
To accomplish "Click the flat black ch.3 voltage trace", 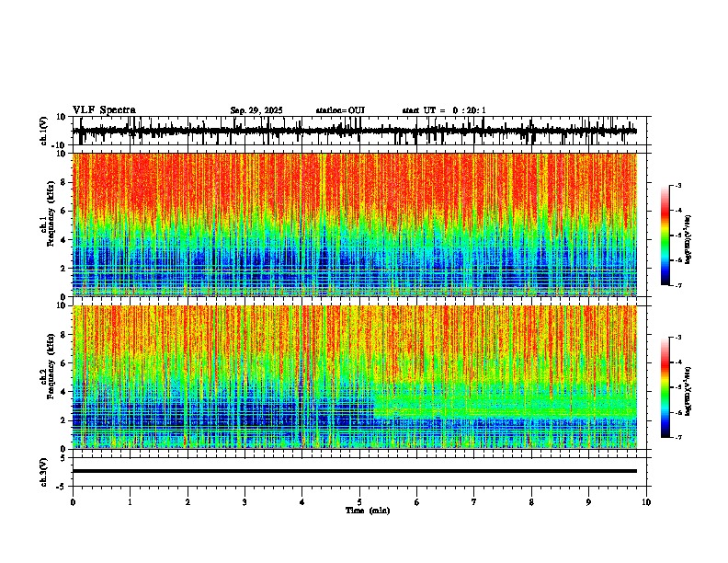I will [x=355, y=471].
